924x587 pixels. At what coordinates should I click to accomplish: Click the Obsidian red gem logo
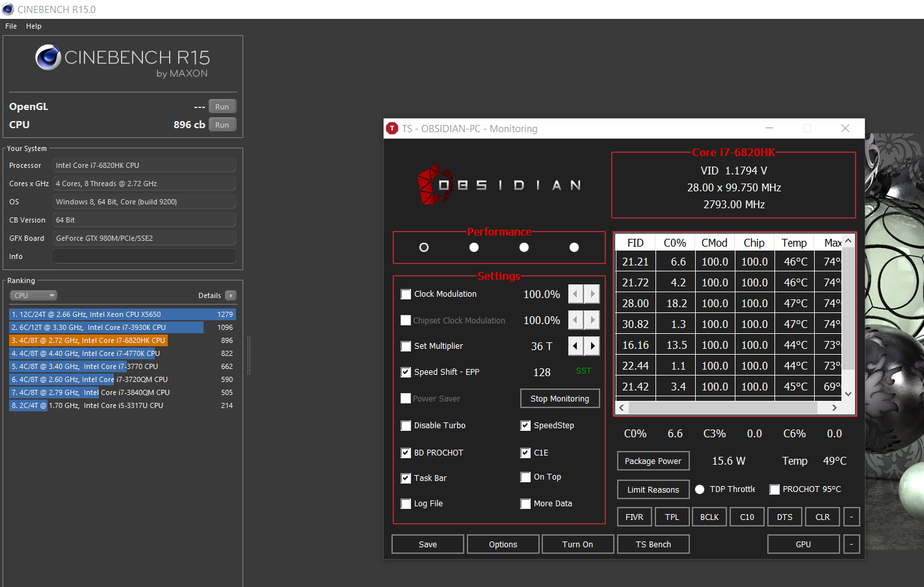[x=435, y=184]
